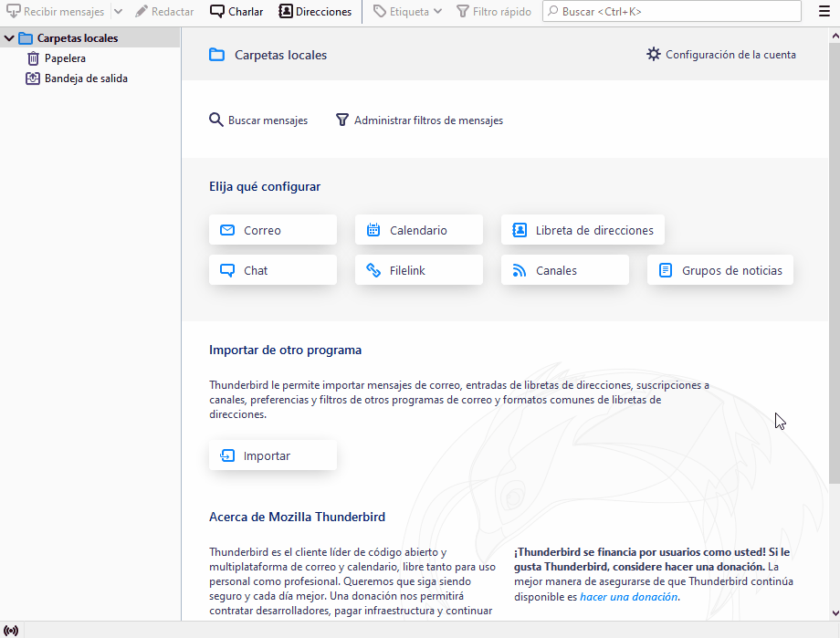Image resolution: width=840 pixels, height=638 pixels.
Task: Open the Charlar chat toolbar button
Action: [x=236, y=11]
